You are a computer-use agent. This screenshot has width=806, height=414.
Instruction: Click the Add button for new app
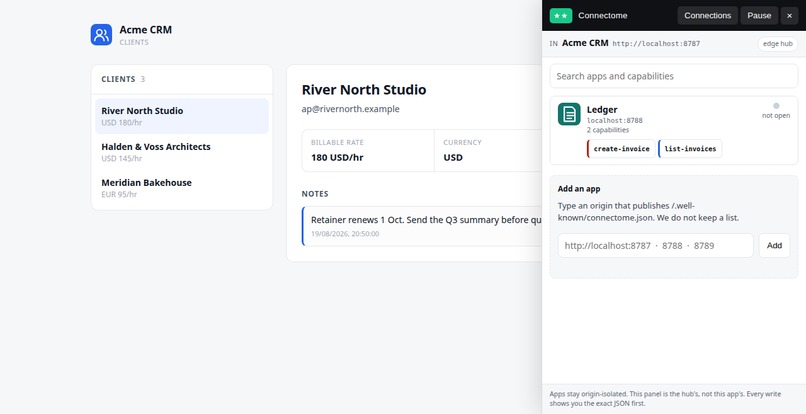774,246
